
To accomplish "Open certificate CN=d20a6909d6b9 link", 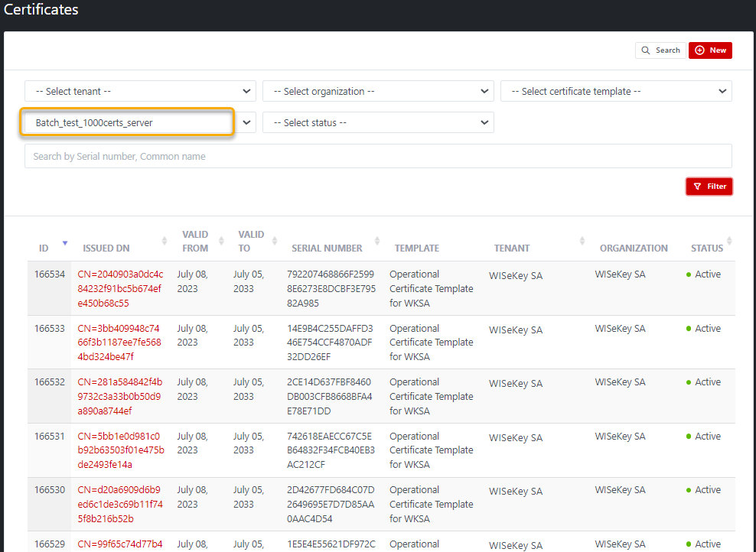I will tap(119, 504).
